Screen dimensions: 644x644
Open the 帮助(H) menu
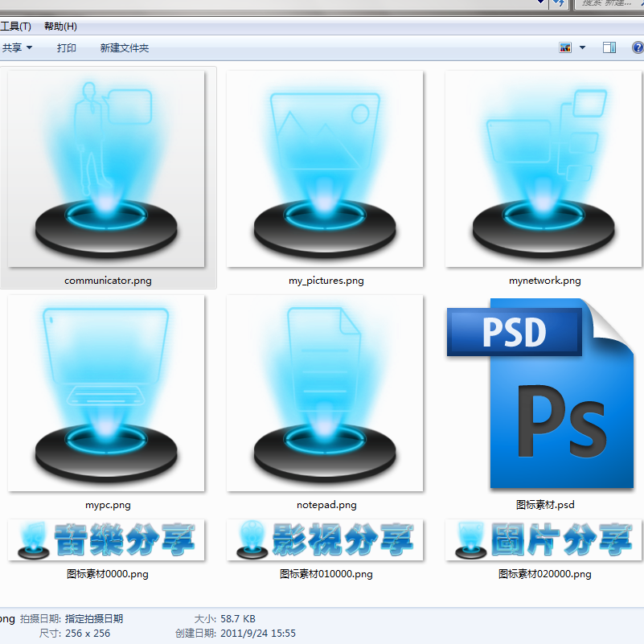[x=60, y=27]
